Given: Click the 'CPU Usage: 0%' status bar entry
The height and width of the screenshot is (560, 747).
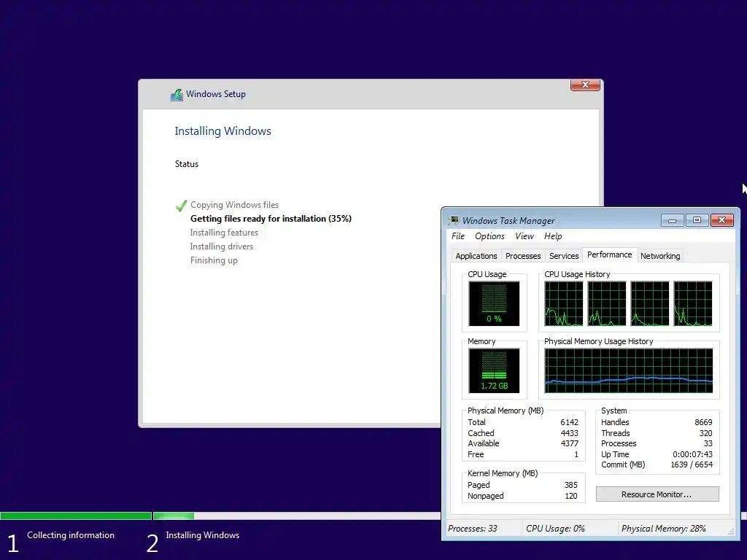Looking at the screenshot, I should pyautogui.click(x=555, y=529).
